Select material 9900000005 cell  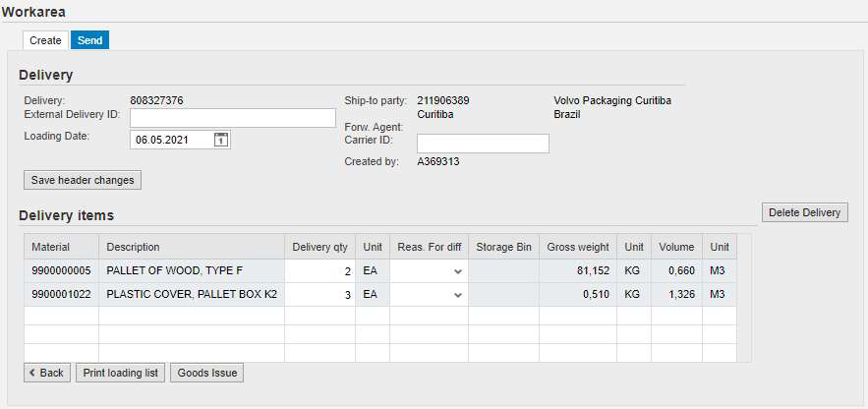[x=61, y=270]
